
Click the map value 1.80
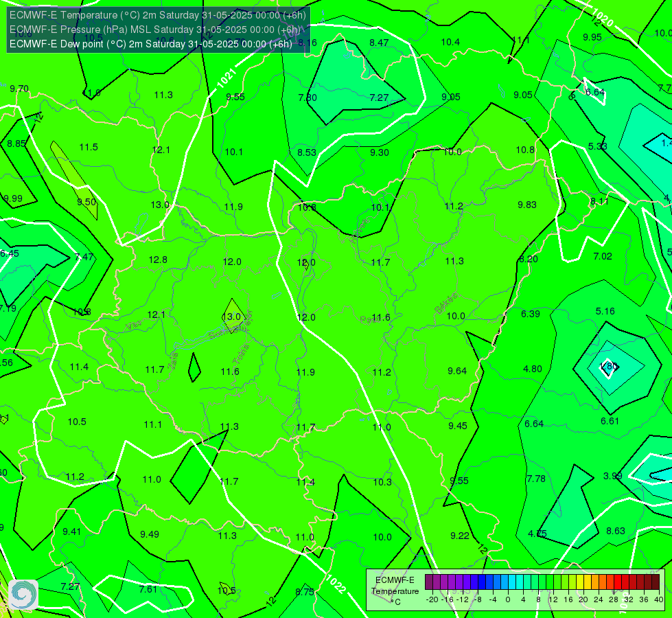(x=608, y=366)
